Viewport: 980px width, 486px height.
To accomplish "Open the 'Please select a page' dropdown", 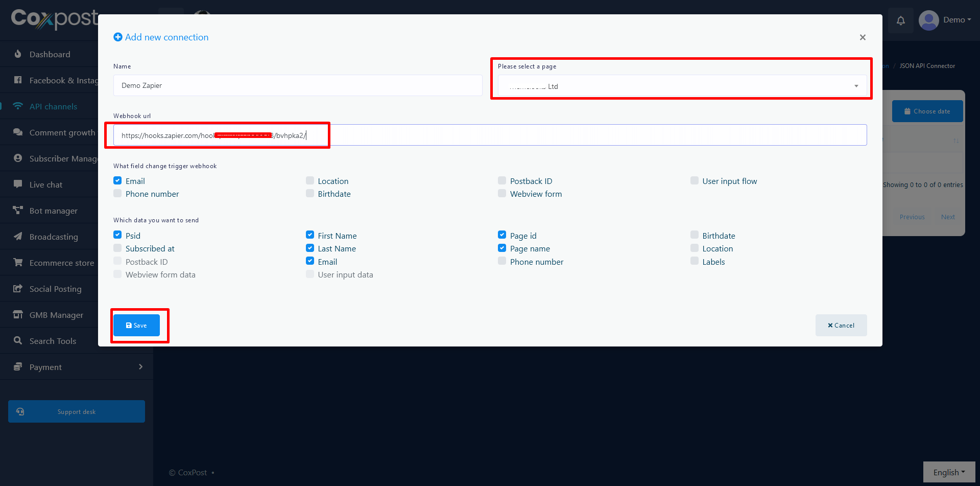I will pyautogui.click(x=682, y=86).
